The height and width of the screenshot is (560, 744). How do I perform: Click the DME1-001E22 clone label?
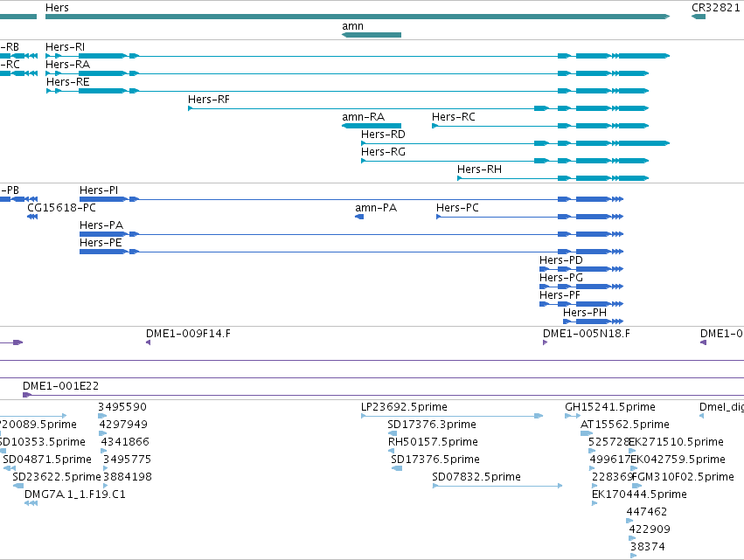point(60,386)
